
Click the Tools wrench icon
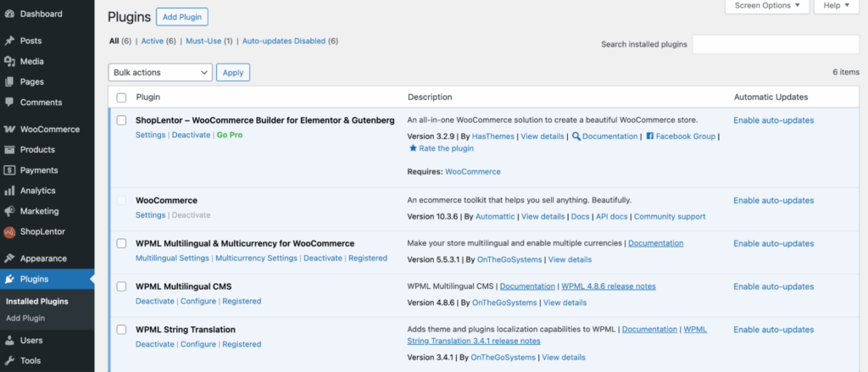pos(8,361)
